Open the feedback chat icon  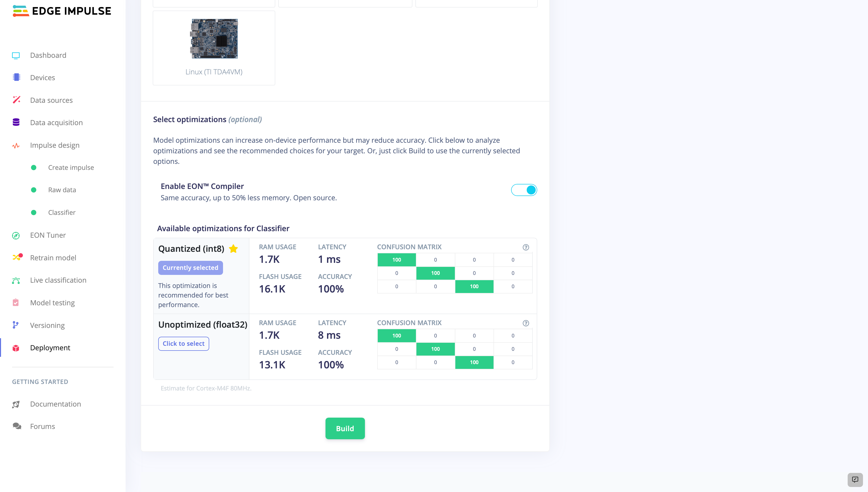(x=855, y=479)
